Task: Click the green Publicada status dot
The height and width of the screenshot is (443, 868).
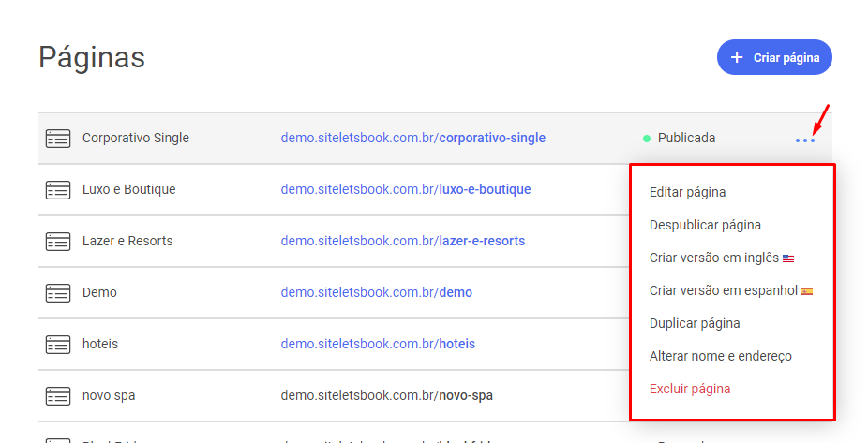Action: tap(647, 139)
